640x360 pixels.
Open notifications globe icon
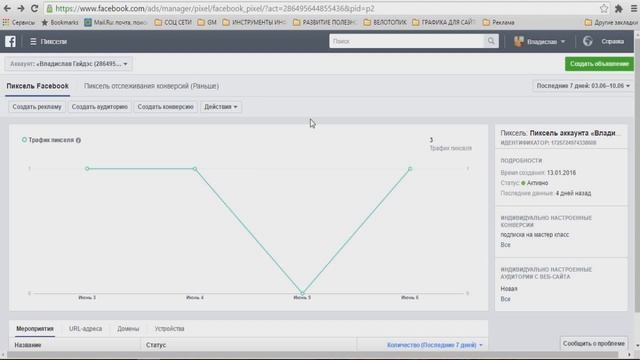(587, 41)
